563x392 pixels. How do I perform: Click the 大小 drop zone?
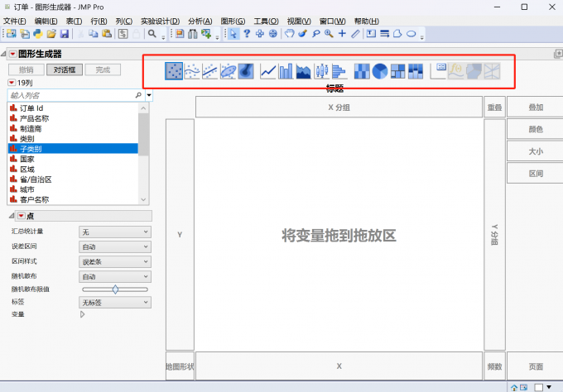pos(535,151)
